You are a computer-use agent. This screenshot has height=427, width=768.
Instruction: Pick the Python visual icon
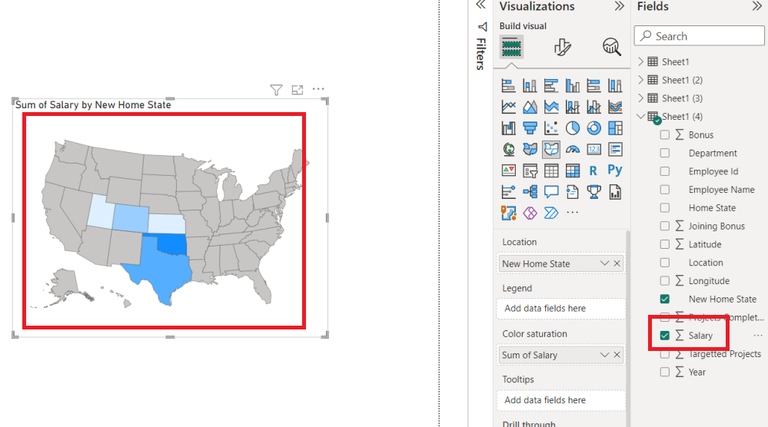click(615, 170)
